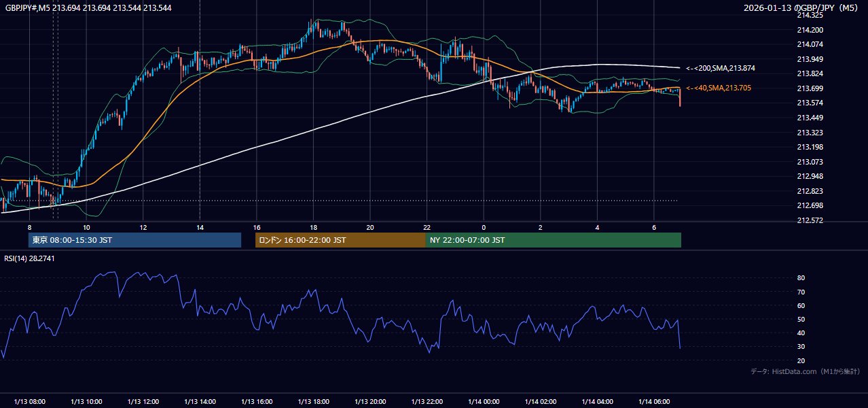The width and height of the screenshot is (868, 408).
Task: Click RSI scale value 70
Action: [801, 292]
